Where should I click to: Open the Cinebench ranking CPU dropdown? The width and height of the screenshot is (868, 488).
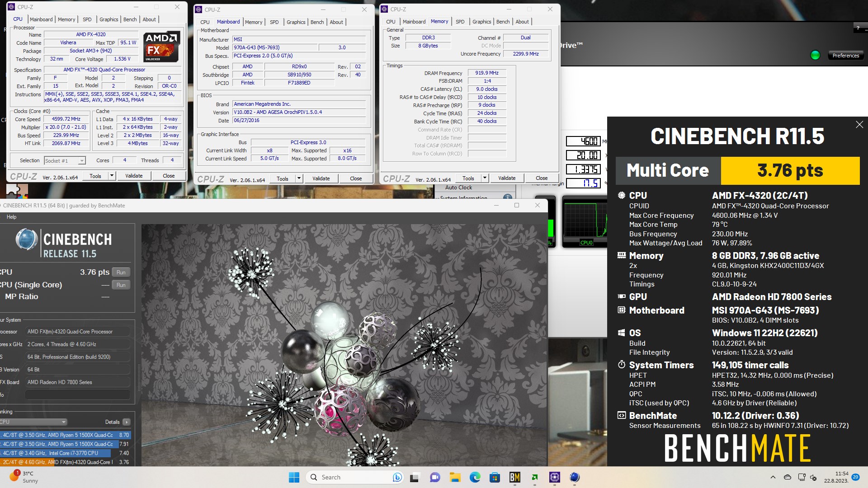click(x=33, y=422)
